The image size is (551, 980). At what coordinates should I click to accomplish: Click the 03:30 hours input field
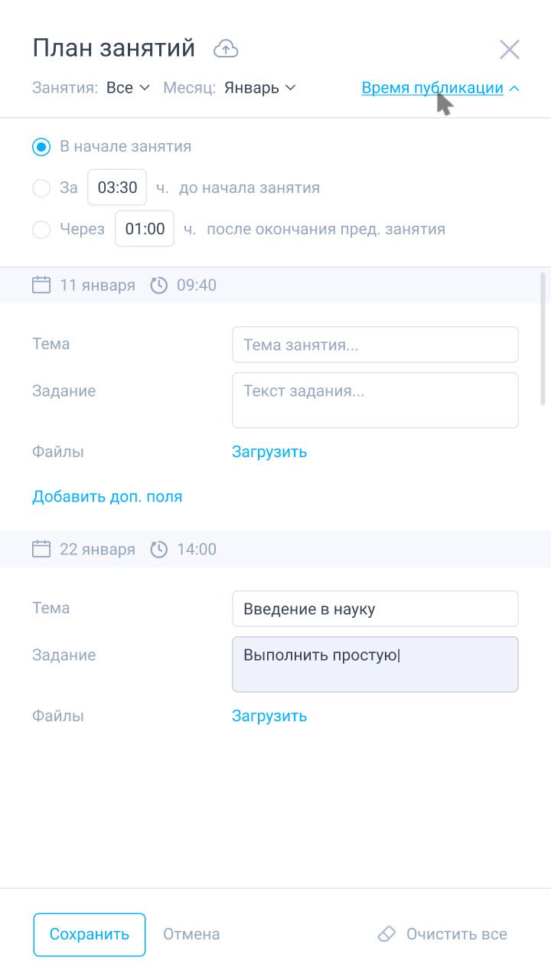117,188
